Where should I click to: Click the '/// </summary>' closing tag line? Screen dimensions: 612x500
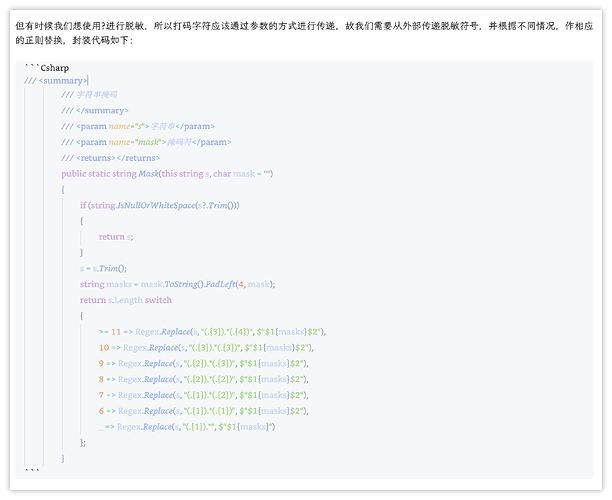point(95,110)
